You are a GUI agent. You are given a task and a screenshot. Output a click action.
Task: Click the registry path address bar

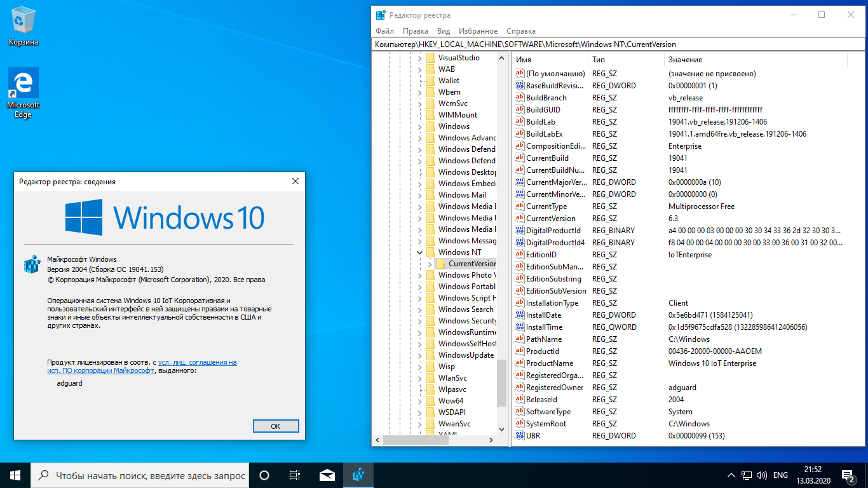click(619, 44)
